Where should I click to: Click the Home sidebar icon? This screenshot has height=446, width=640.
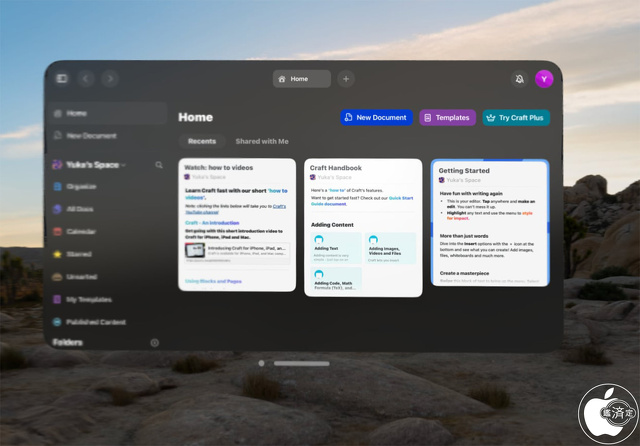coord(58,113)
